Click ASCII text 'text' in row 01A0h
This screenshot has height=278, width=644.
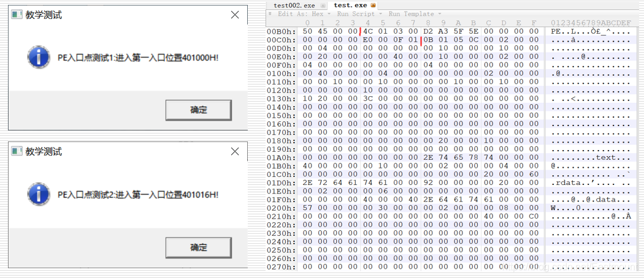click(606, 157)
